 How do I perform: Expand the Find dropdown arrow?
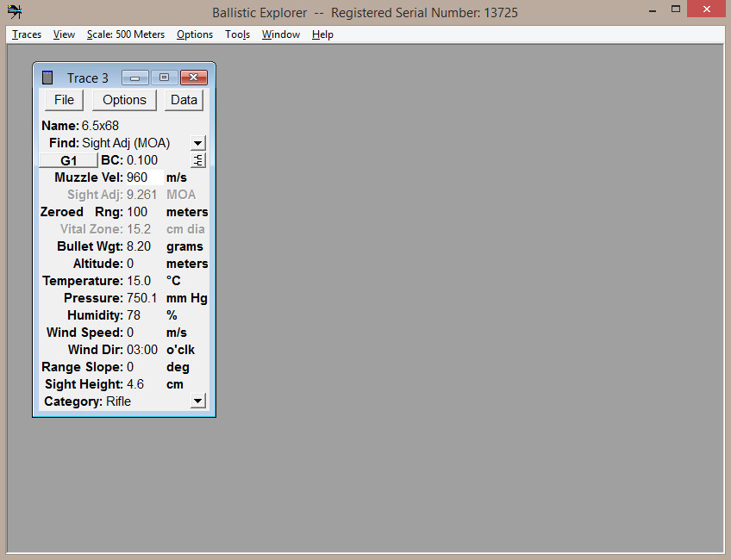pyautogui.click(x=198, y=143)
